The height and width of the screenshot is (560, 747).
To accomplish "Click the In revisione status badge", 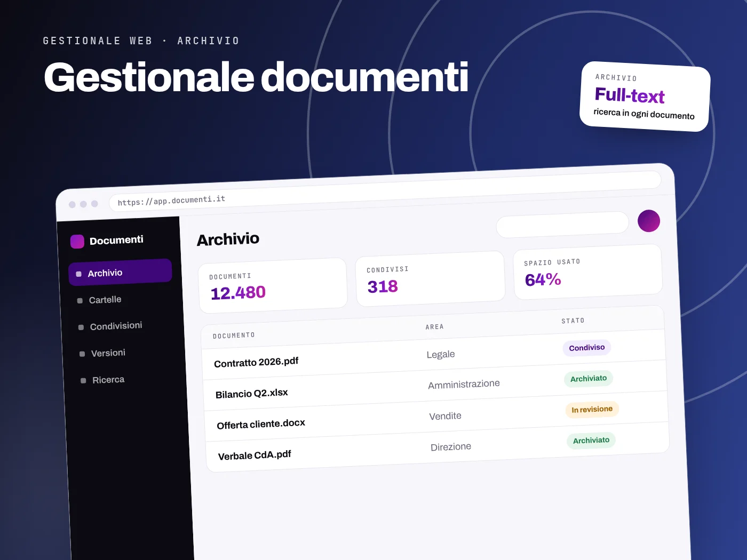I will click(592, 410).
